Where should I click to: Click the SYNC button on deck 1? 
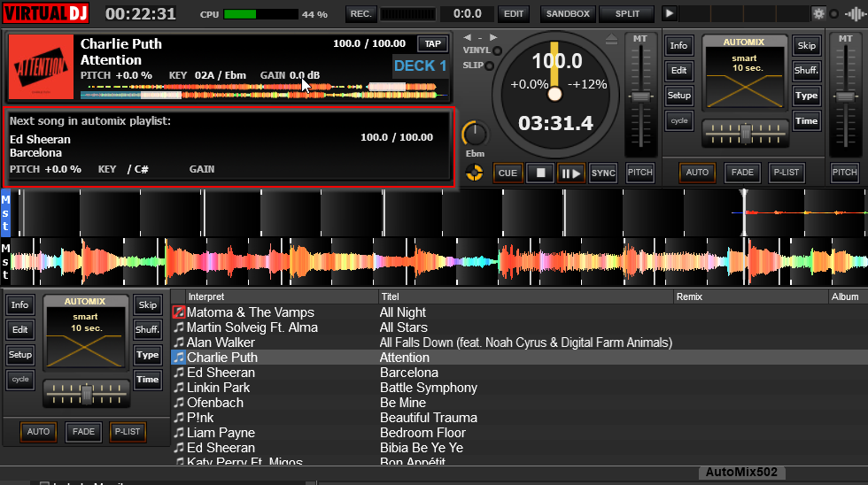603,173
